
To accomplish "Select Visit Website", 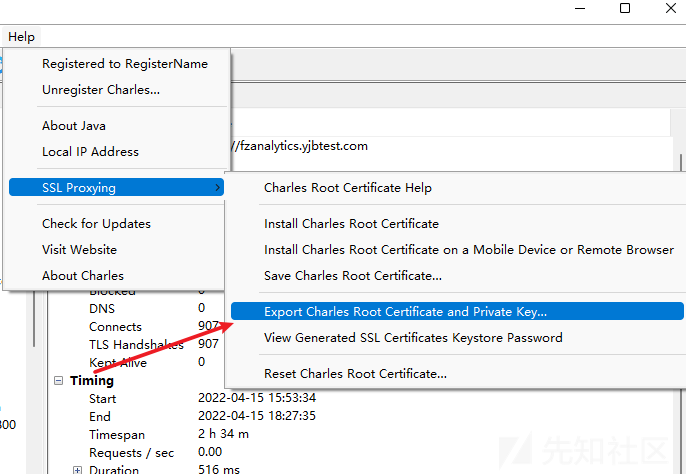I will pos(79,249).
